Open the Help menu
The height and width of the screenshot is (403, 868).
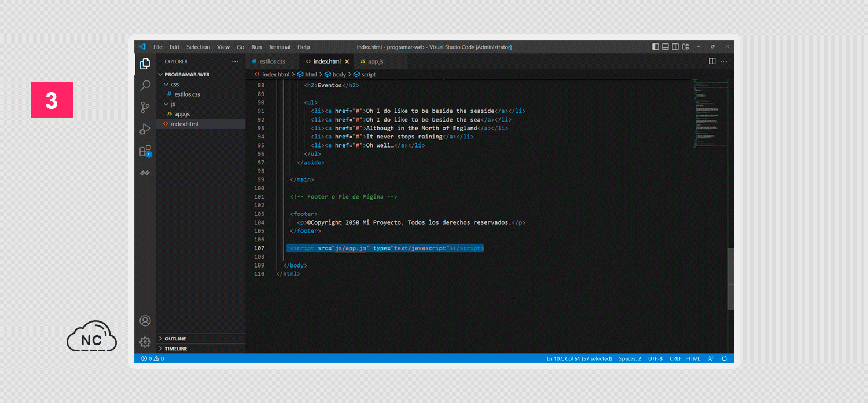tap(304, 47)
